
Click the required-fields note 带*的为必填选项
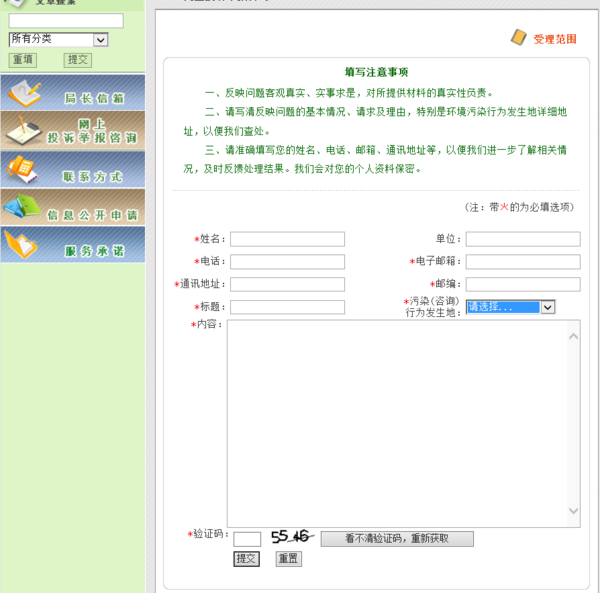point(520,207)
